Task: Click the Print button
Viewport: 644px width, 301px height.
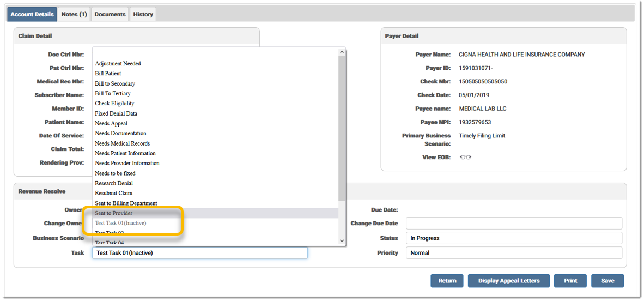Action: tap(570, 281)
